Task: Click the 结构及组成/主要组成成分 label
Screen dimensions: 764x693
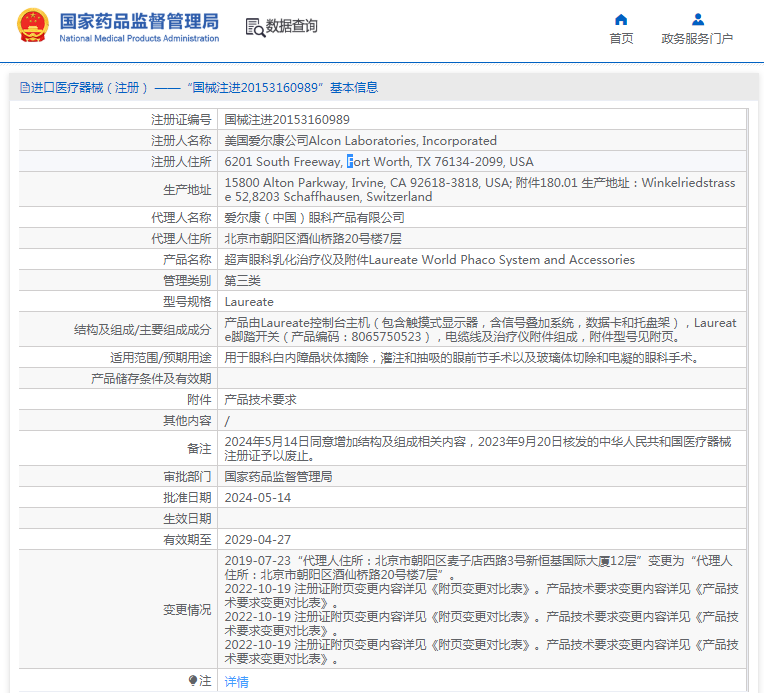Action: point(143,330)
